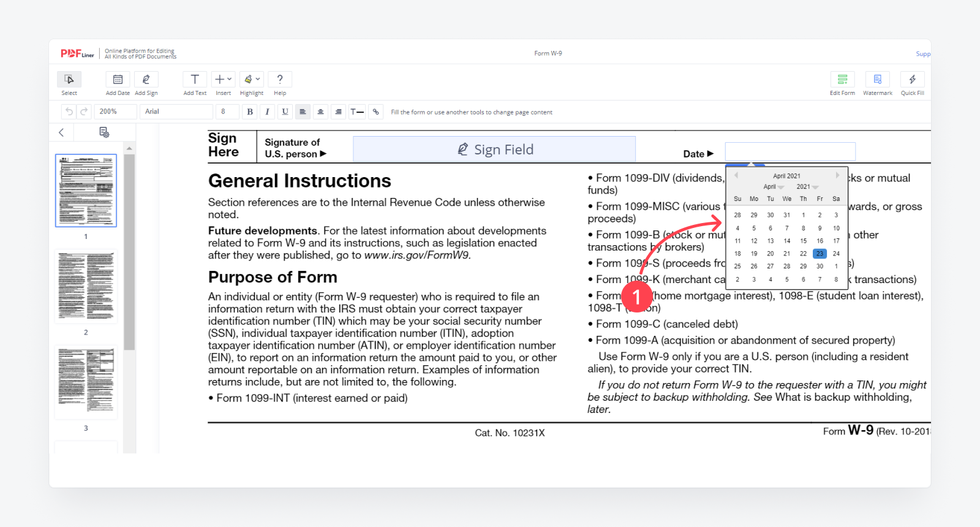Select the highlighted date 23
Viewport: 980px width, 527px height.
pos(820,254)
